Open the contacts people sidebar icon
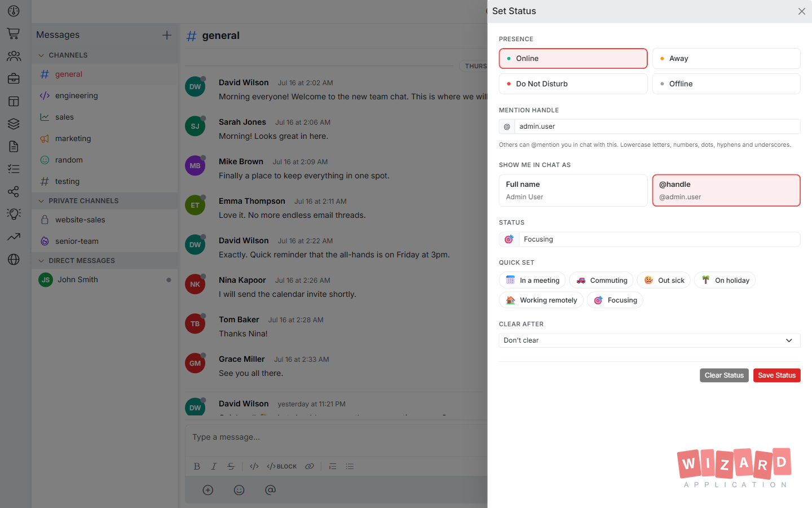 [x=14, y=56]
